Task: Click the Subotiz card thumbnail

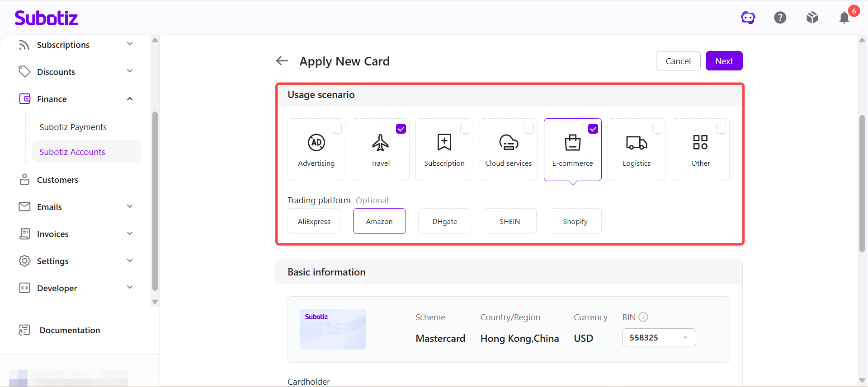Action: 333,329
